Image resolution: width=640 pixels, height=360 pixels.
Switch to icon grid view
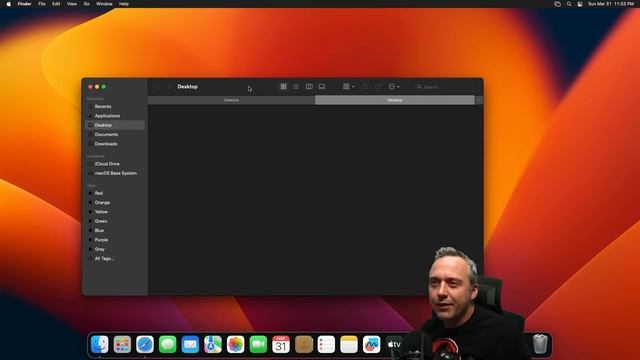tap(283, 87)
